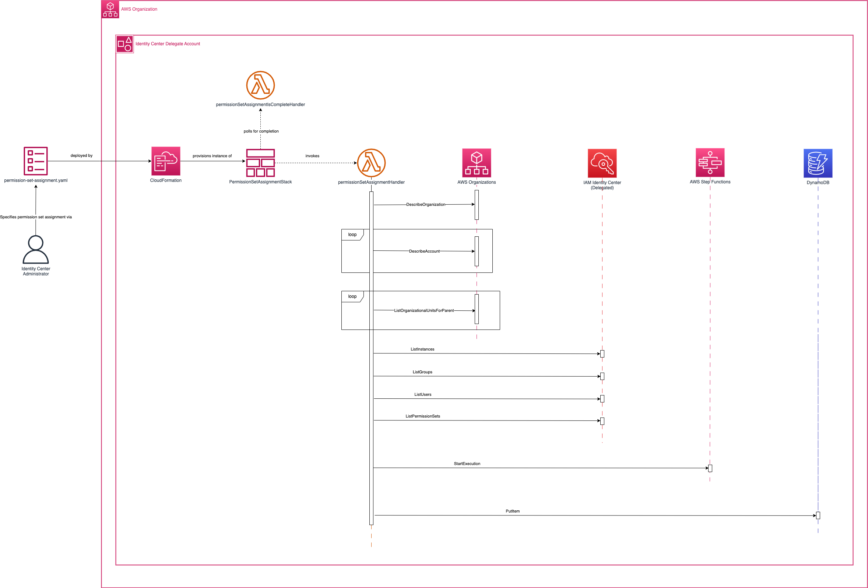Click the AWS Step Functions icon
Image resolution: width=868 pixels, height=588 pixels.
coord(710,162)
